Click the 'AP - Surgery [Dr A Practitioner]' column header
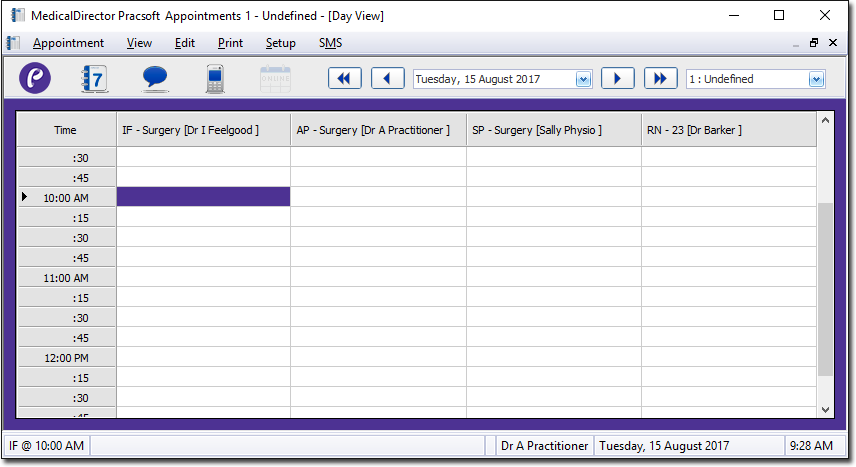The width and height of the screenshot is (856, 467). (x=379, y=130)
